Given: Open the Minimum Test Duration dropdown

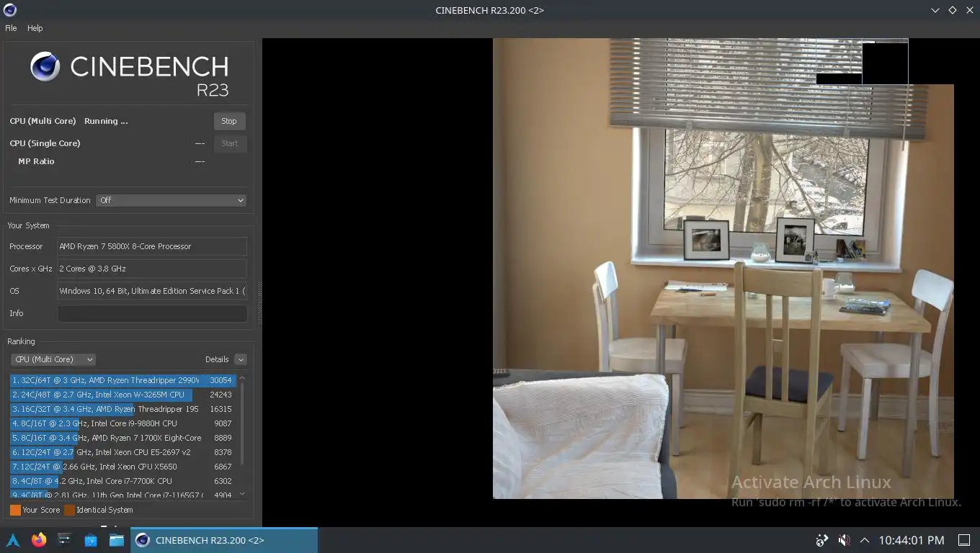Looking at the screenshot, I should click(171, 200).
